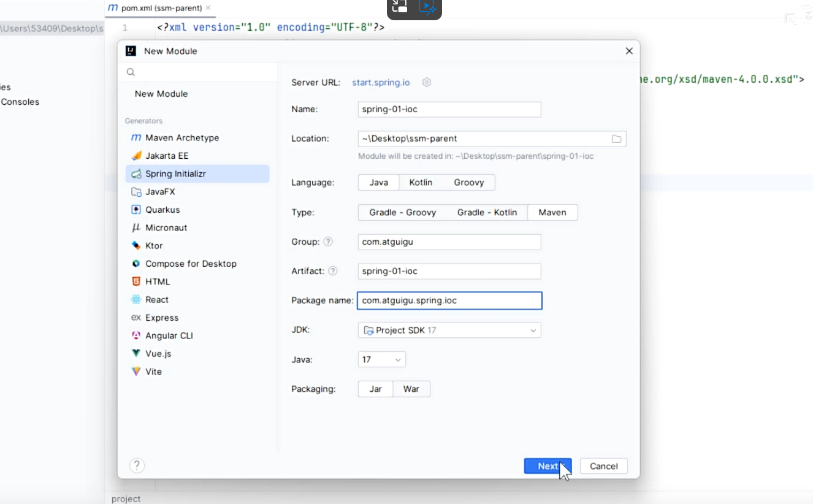Open the JDK Project SDK dropdown
Image resolution: width=813 pixels, height=504 pixels.
coord(449,330)
